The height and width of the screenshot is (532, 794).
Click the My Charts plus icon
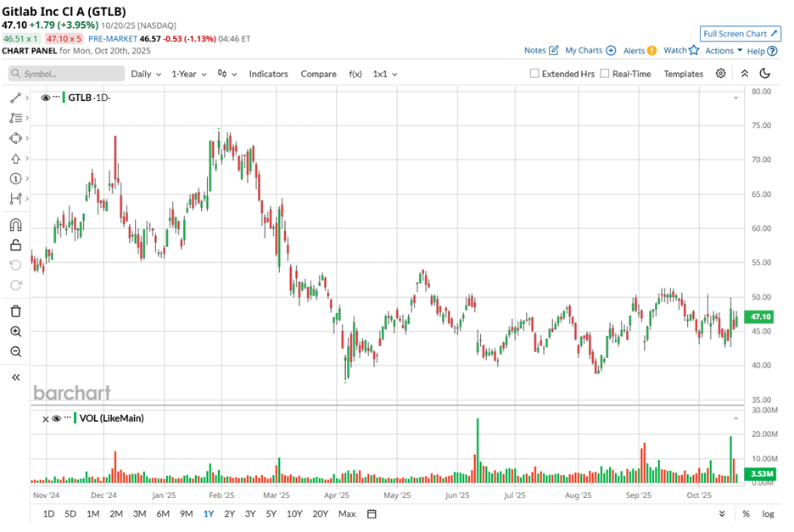click(x=612, y=51)
